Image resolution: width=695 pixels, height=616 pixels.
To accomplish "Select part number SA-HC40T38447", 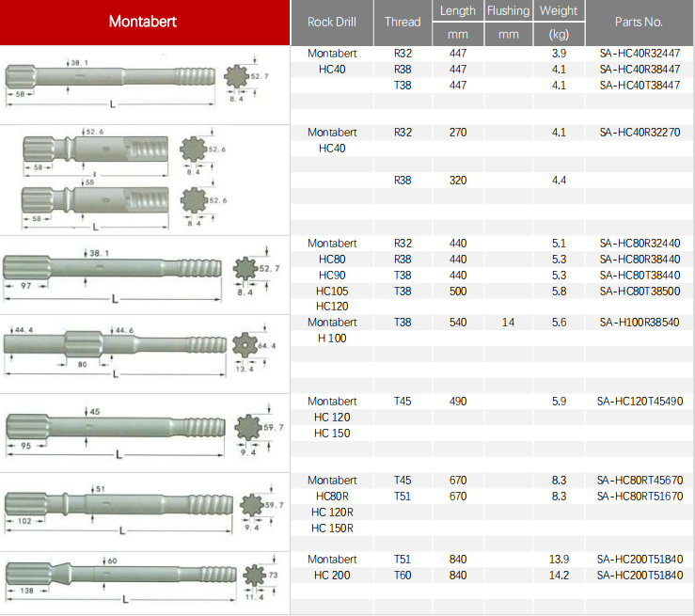I will 640,86.
